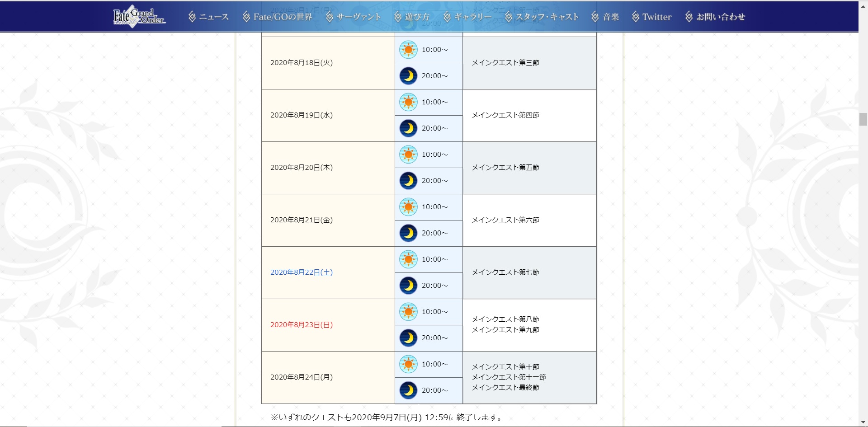Click the sun icon for August 22
868x427 pixels.
(x=408, y=259)
